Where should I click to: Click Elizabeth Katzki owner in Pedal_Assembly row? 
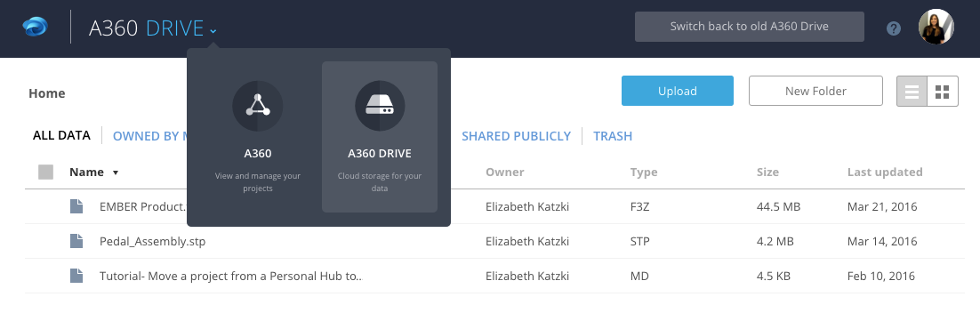(x=527, y=241)
